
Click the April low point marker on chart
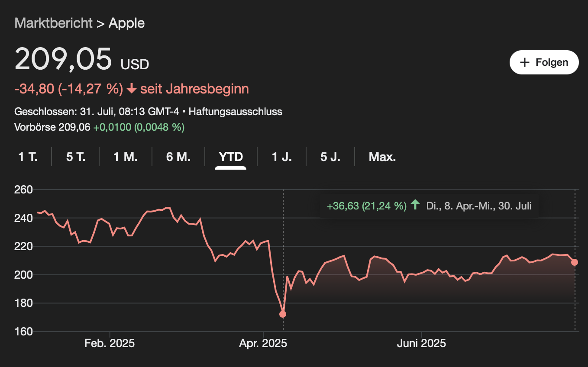pos(283,314)
